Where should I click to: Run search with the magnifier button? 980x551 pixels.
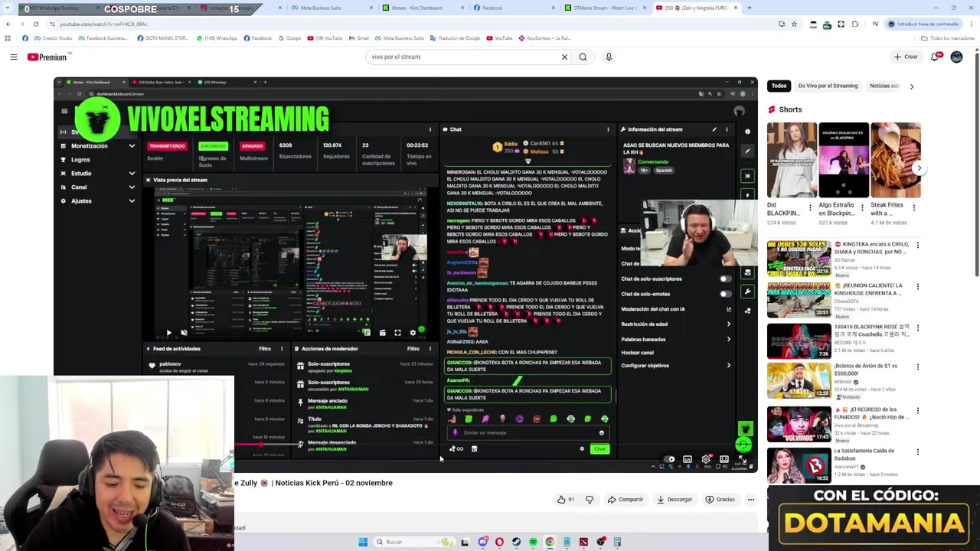click(583, 57)
